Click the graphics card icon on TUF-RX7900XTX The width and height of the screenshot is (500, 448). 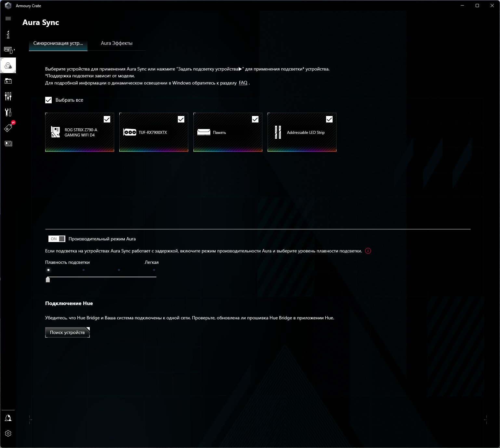[x=130, y=132]
